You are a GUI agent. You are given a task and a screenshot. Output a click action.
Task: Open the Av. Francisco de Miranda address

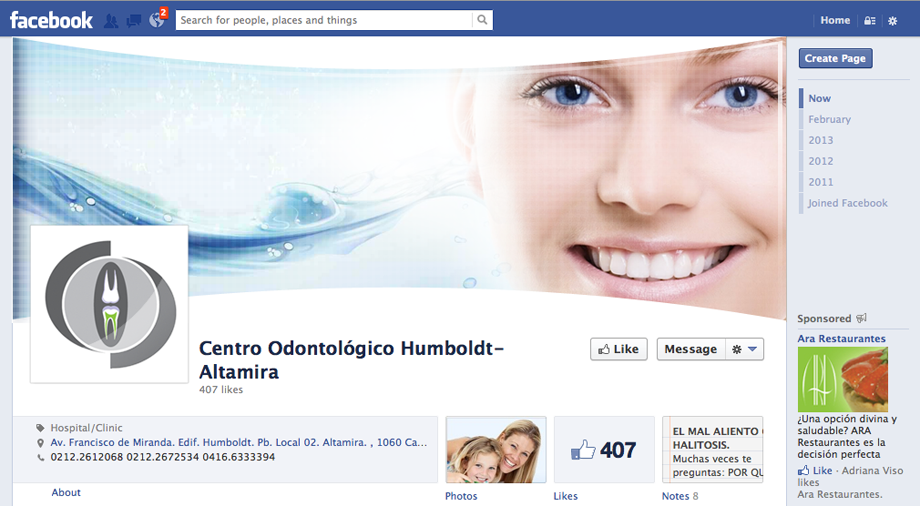[239, 443]
